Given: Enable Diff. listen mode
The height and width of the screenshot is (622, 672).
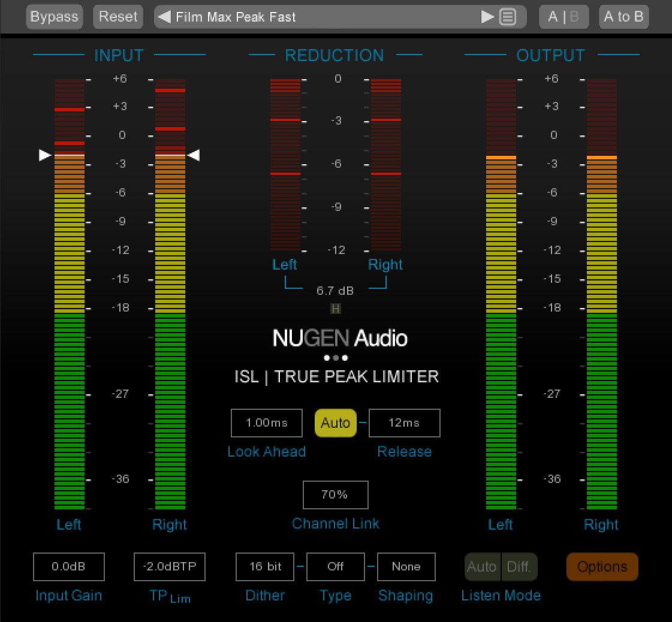Looking at the screenshot, I should [520, 567].
